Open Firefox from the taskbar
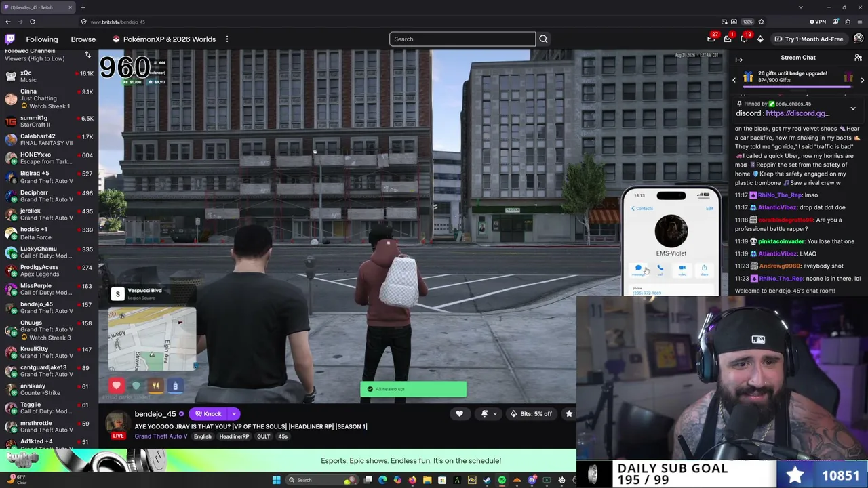868x488 pixels. [412, 480]
